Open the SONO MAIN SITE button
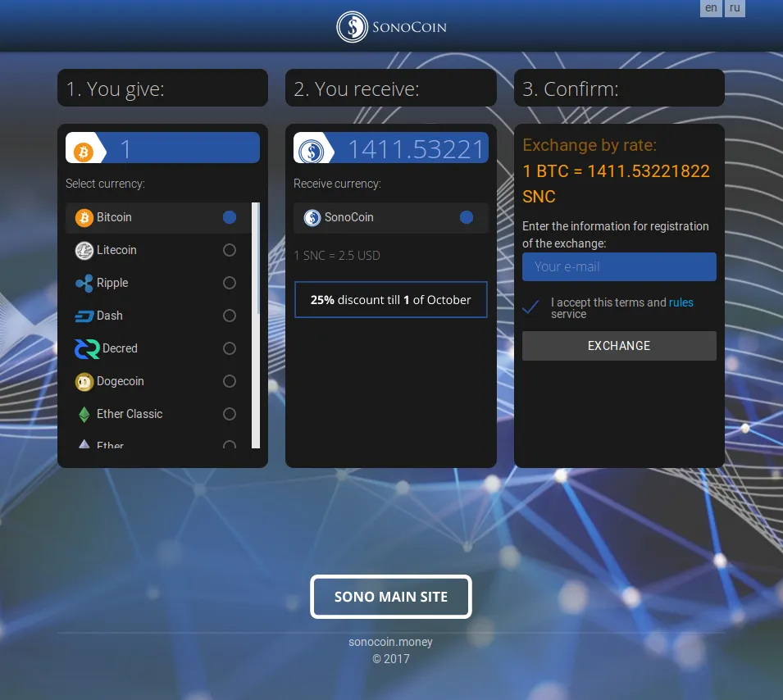 (391, 597)
